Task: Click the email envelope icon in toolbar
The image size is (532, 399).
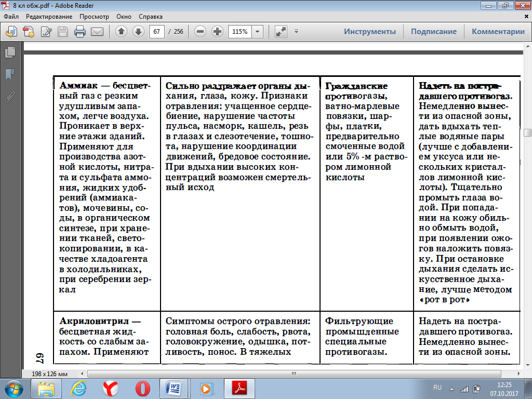Action: [x=97, y=32]
